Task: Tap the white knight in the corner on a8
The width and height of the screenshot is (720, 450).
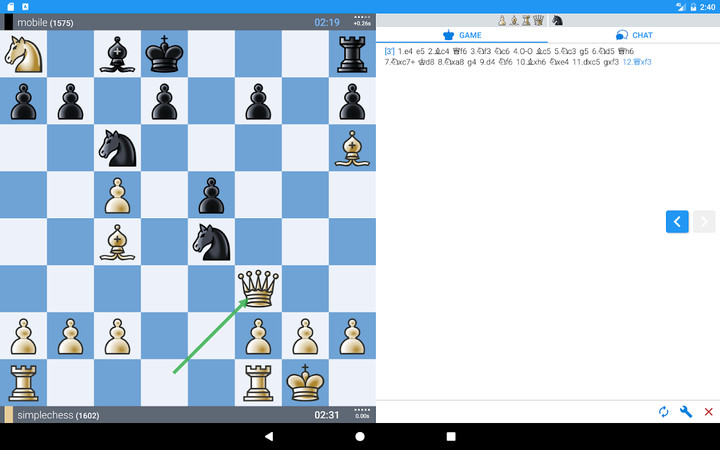Action: click(23, 54)
